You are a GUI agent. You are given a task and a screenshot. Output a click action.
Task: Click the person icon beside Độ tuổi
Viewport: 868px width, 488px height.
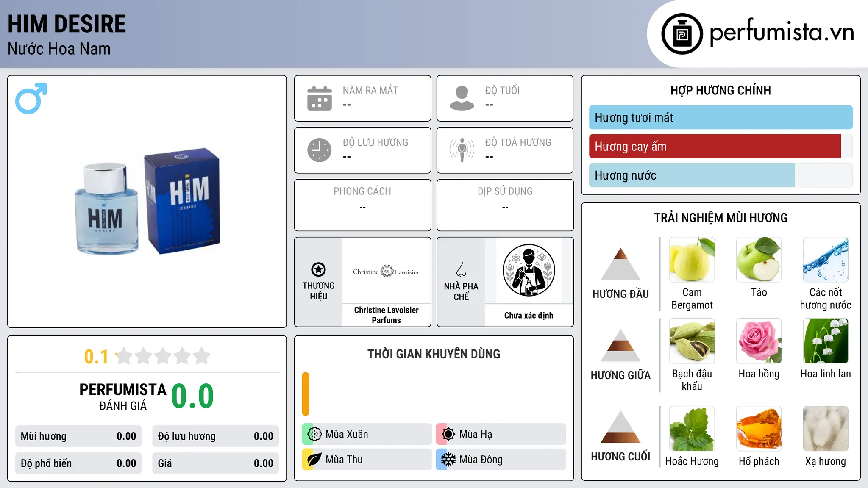[x=462, y=98]
